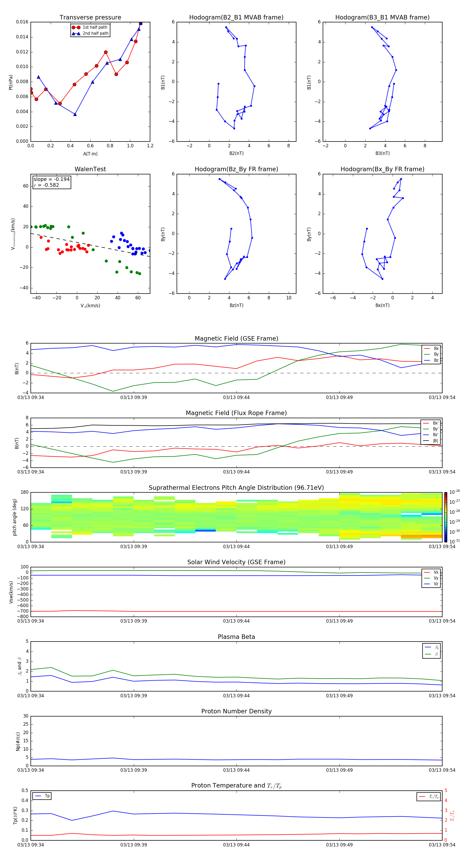
Task: Click "Bx'" legend entry in Flux Rope plot
Action: [x=431, y=423]
